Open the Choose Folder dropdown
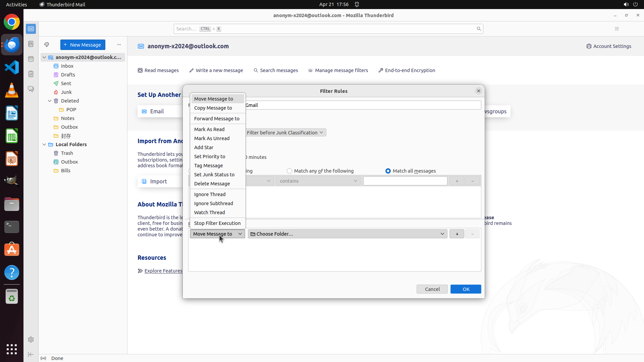Image resolution: width=644 pixels, height=362 pixels. coord(347,234)
